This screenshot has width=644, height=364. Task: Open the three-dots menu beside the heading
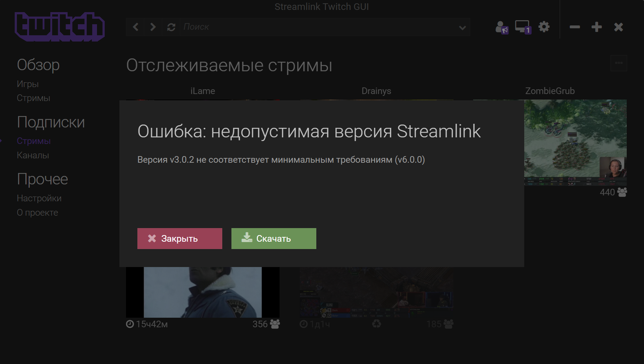click(x=619, y=63)
